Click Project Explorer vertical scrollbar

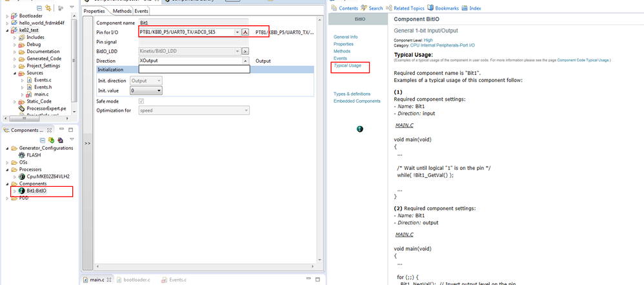click(74, 59)
